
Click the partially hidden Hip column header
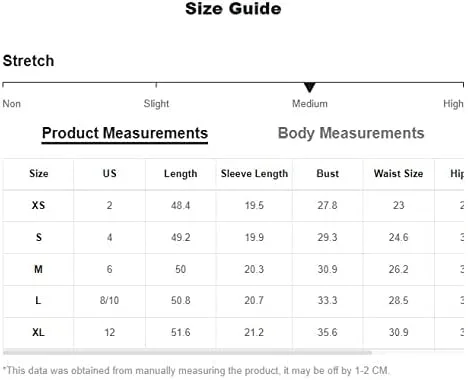coord(457,174)
